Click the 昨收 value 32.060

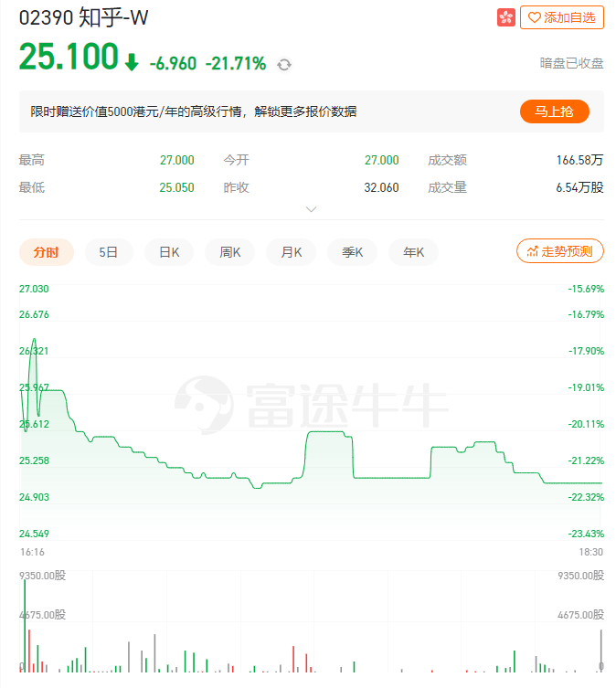[x=381, y=188]
